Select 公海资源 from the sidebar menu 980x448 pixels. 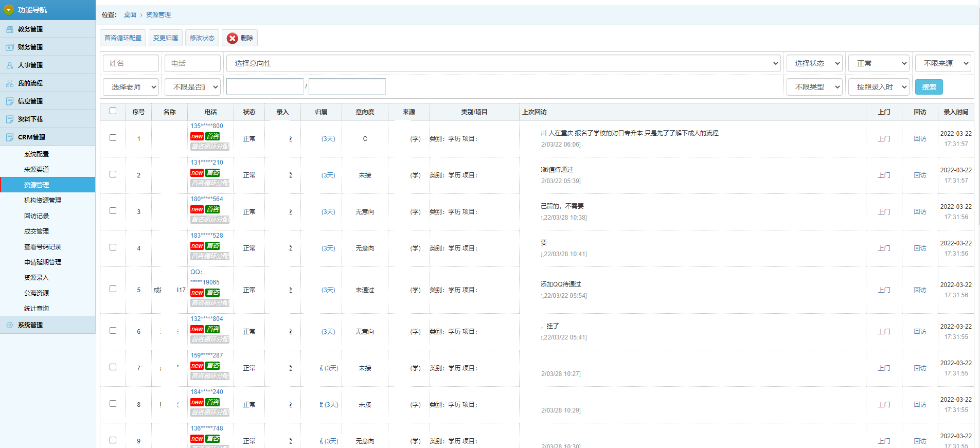point(37,293)
